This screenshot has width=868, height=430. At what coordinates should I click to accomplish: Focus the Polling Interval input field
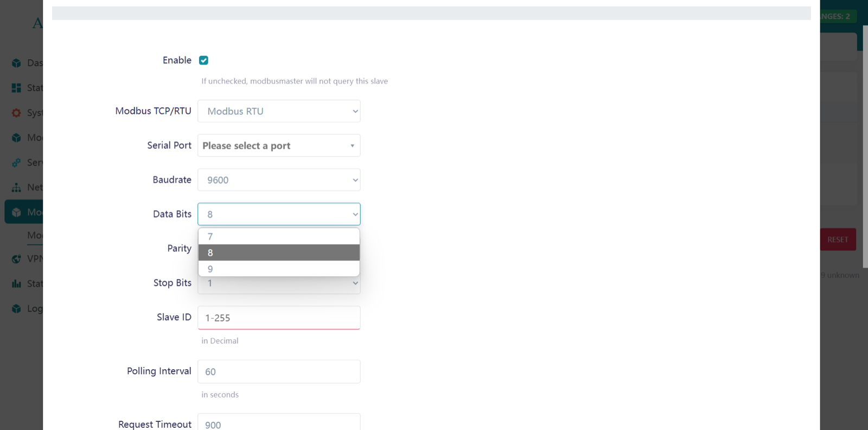279,371
